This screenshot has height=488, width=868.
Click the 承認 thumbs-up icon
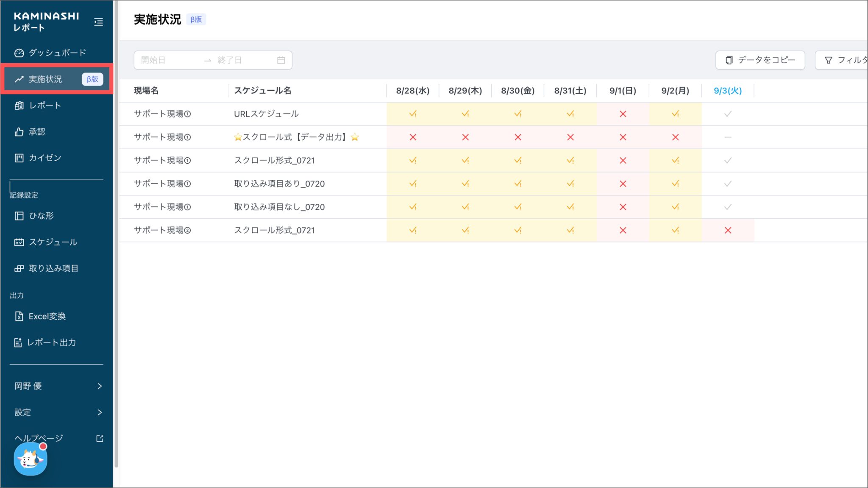(x=19, y=132)
